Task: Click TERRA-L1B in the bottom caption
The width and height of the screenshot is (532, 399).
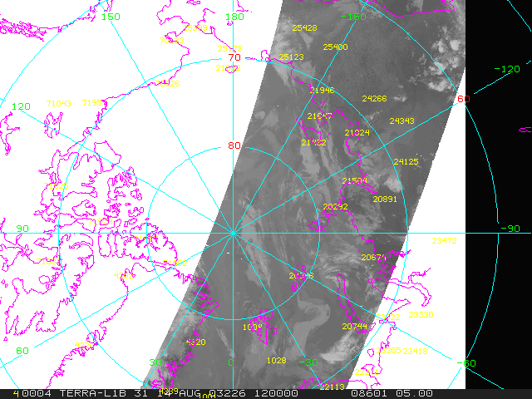Action: click(92, 393)
